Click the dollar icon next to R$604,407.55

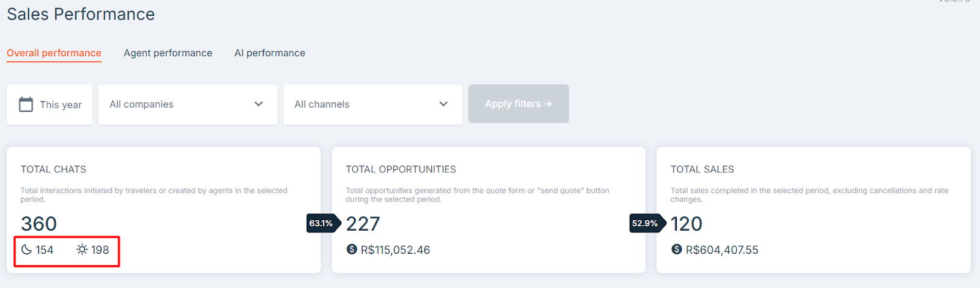(676, 249)
